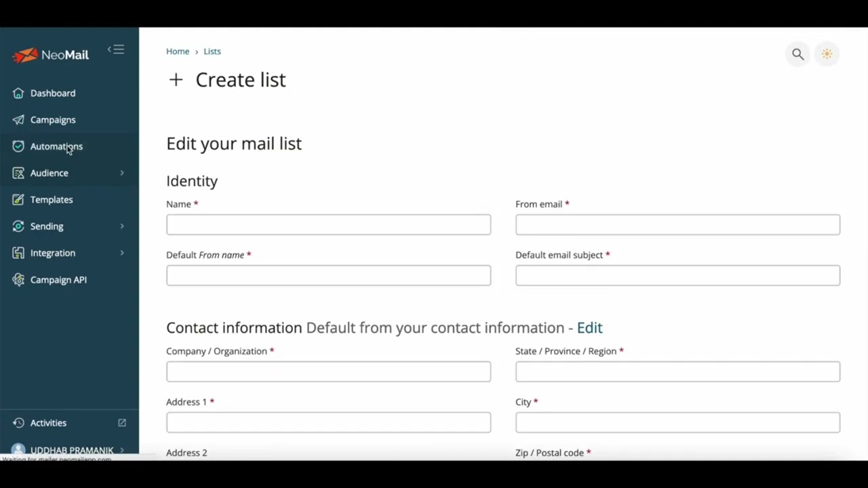Go to the Home breadcrumb link
868x488 pixels.
point(178,52)
